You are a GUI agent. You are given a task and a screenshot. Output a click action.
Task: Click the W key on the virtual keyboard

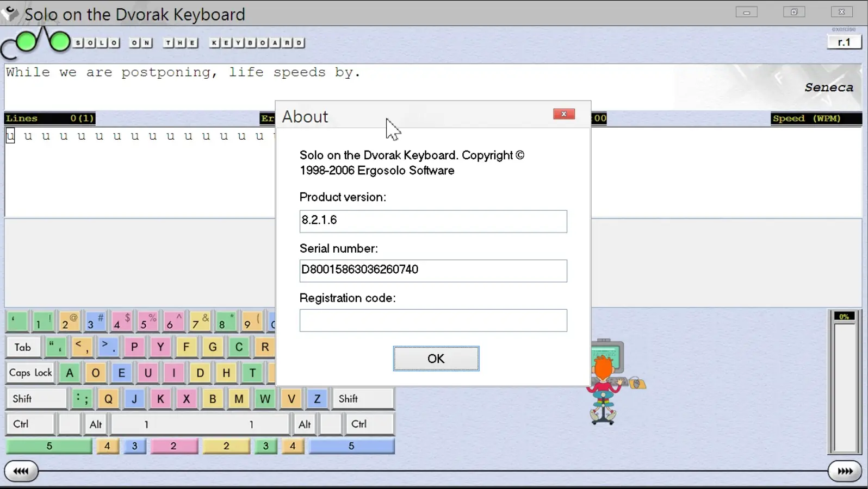coord(265,399)
